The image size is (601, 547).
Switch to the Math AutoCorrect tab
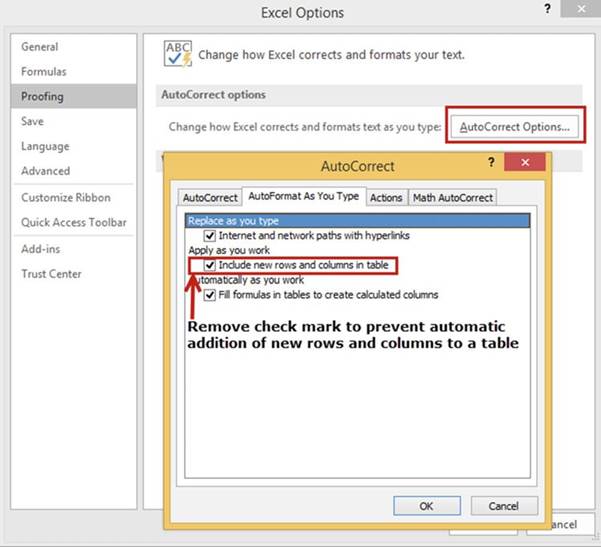(453, 198)
